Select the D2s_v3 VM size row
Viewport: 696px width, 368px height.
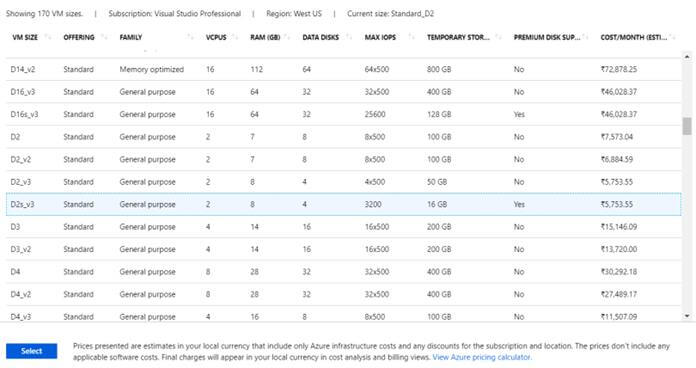click(x=344, y=204)
